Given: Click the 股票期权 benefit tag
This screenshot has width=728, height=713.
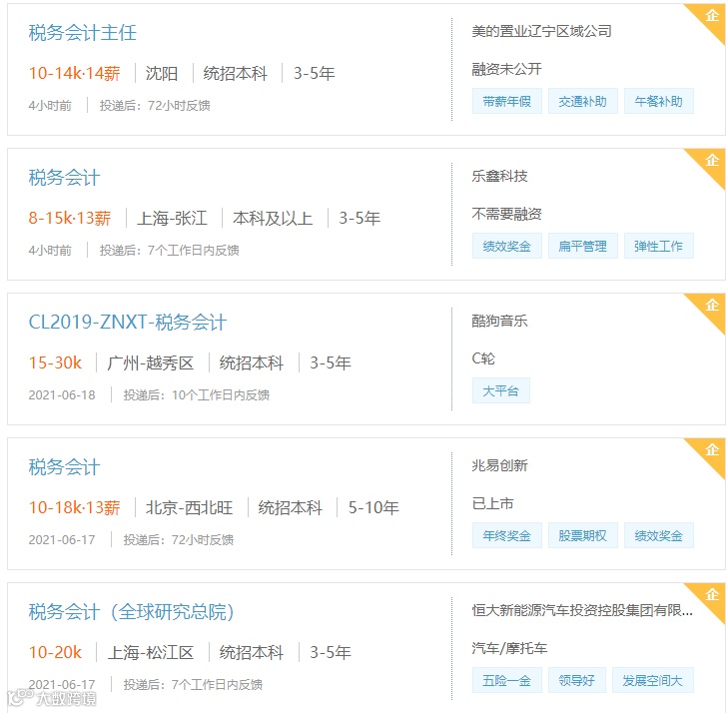Looking at the screenshot, I should click(x=582, y=535).
